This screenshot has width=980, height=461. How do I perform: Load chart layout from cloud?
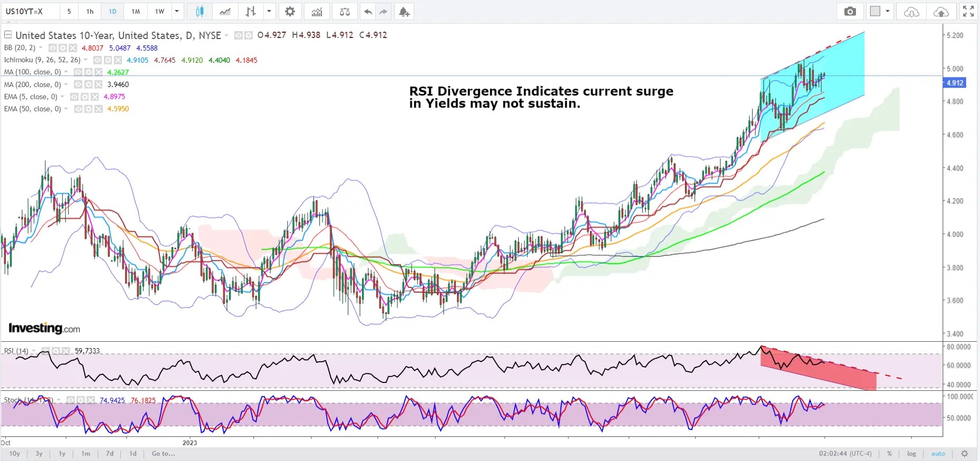point(911,12)
